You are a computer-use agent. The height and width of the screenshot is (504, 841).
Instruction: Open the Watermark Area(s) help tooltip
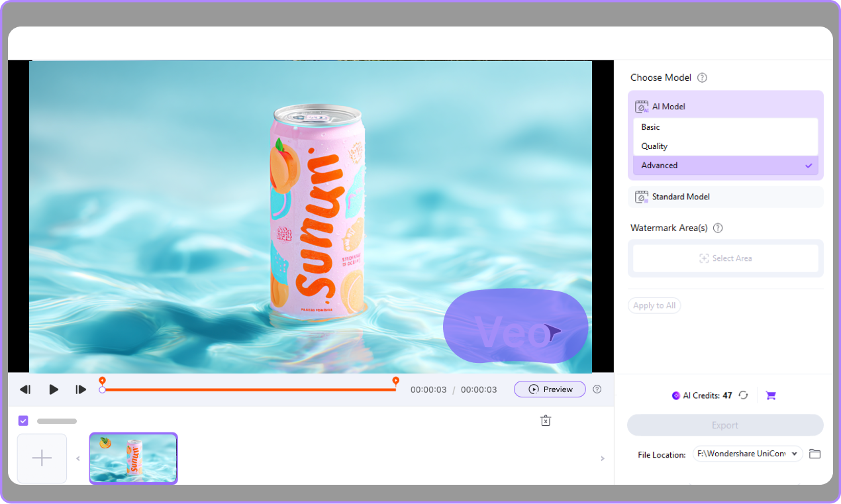(718, 228)
